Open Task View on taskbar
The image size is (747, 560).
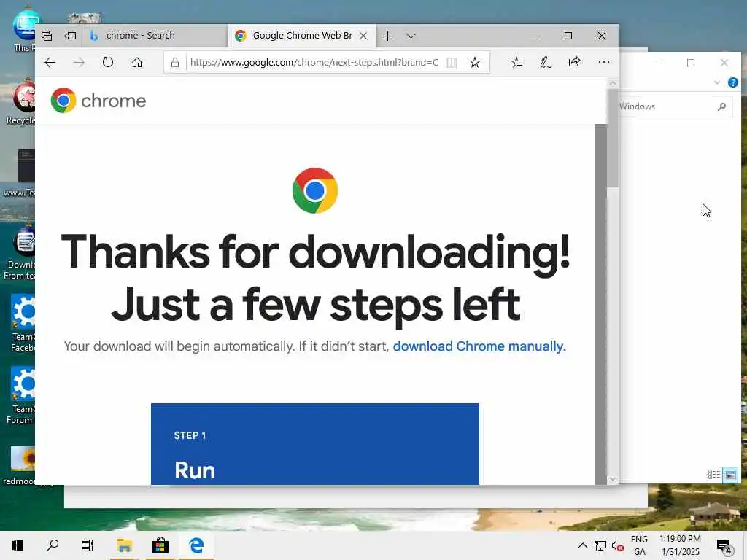[88, 545]
